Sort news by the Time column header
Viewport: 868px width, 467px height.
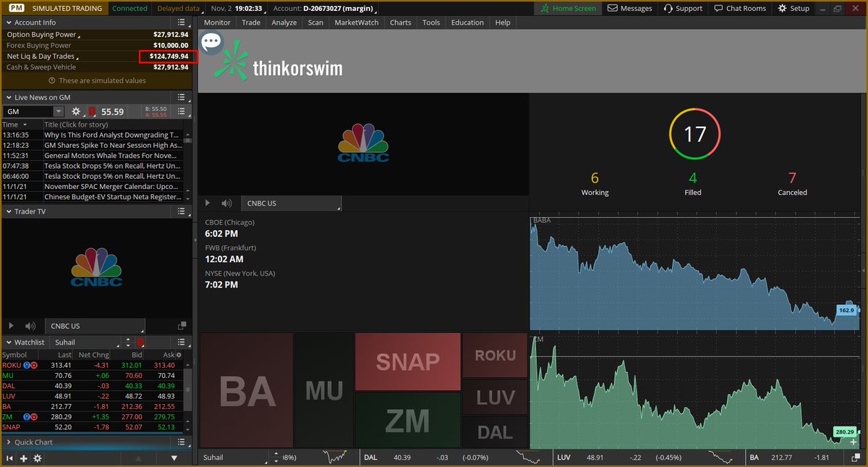click(x=22, y=125)
